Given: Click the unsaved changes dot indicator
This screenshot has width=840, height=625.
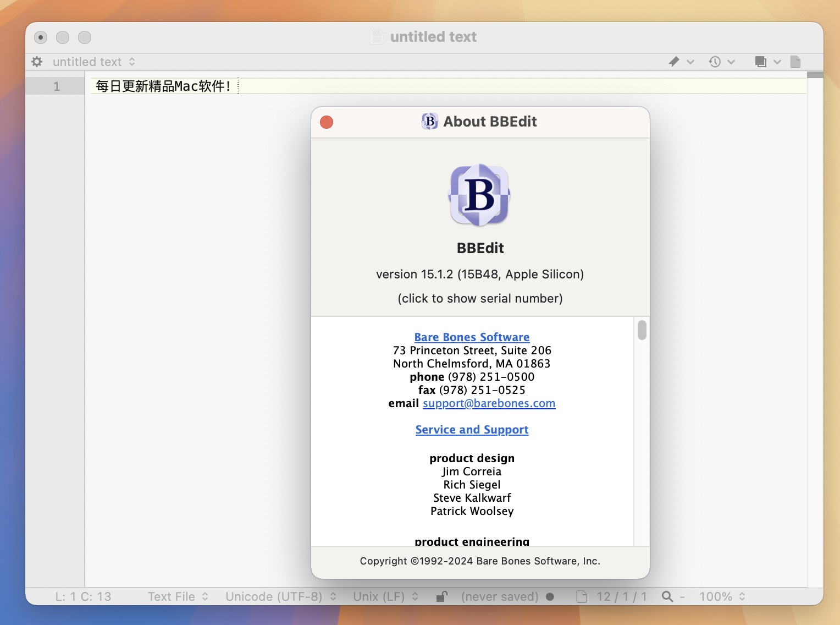Looking at the screenshot, I should [x=550, y=596].
